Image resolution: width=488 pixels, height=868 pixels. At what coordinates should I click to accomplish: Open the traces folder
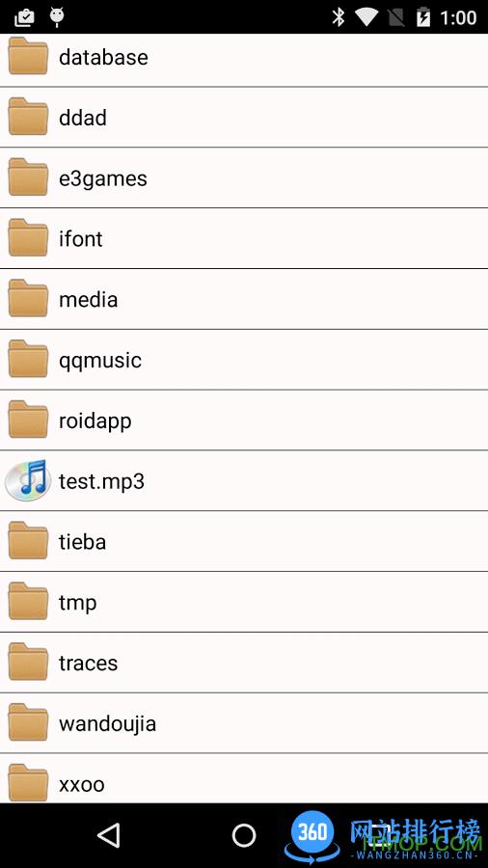click(x=244, y=662)
